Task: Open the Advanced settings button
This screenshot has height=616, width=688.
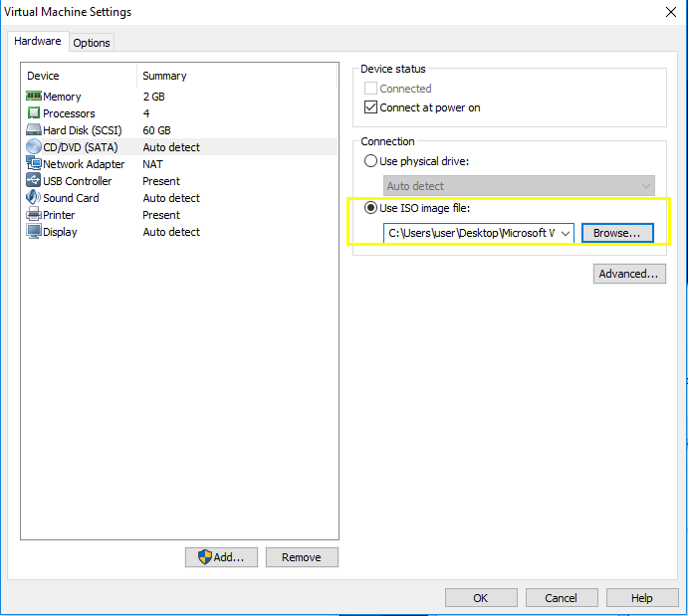Action: 629,274
